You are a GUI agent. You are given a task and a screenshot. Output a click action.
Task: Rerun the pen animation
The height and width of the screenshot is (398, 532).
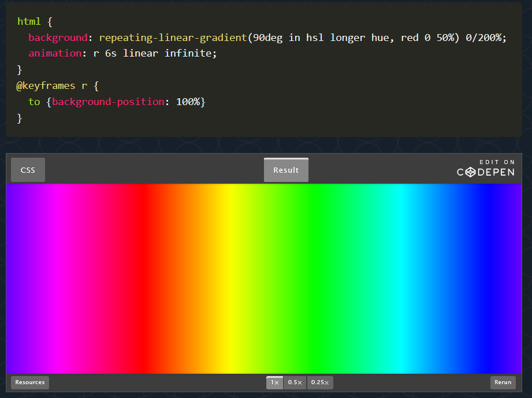(x=503, y=382)
